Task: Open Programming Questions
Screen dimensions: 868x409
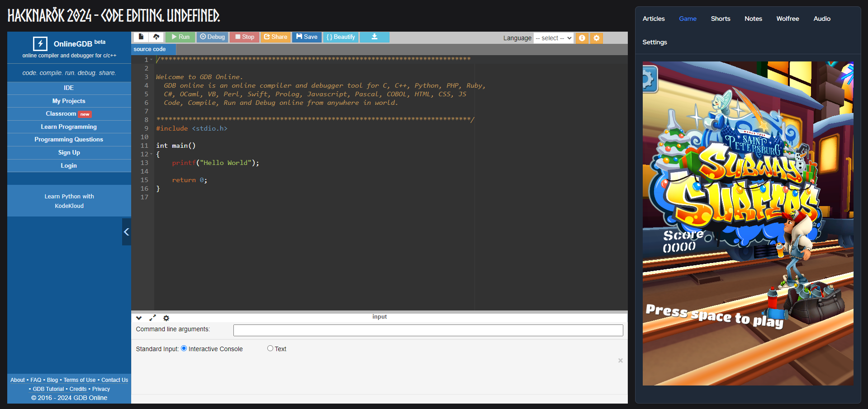Action: click(x=69, y=140)
